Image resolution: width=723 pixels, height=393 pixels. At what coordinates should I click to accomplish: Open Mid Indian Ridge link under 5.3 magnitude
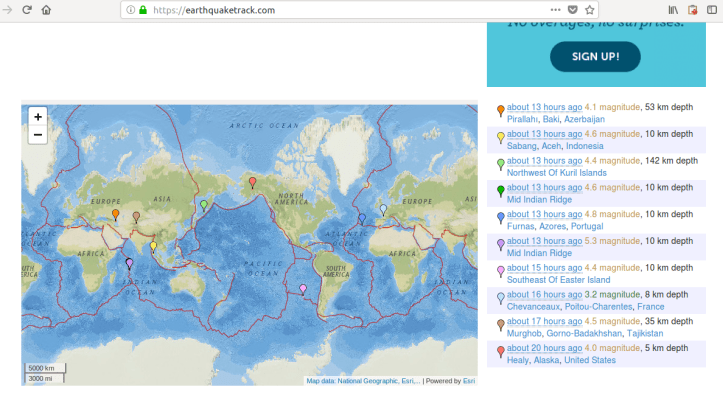tap(539, 253)
